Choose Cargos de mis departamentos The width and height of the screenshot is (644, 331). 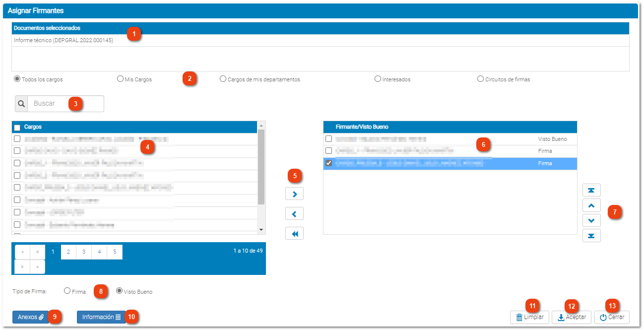coord(223,79)
